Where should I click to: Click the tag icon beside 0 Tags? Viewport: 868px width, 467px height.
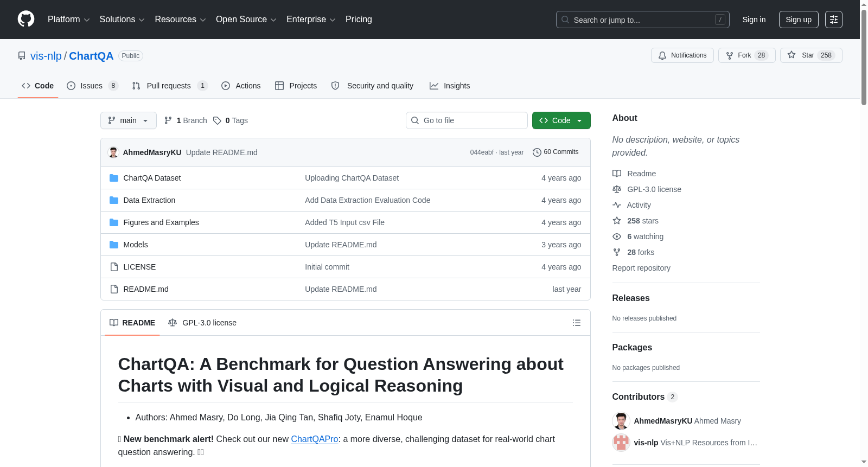coord(217,120)
